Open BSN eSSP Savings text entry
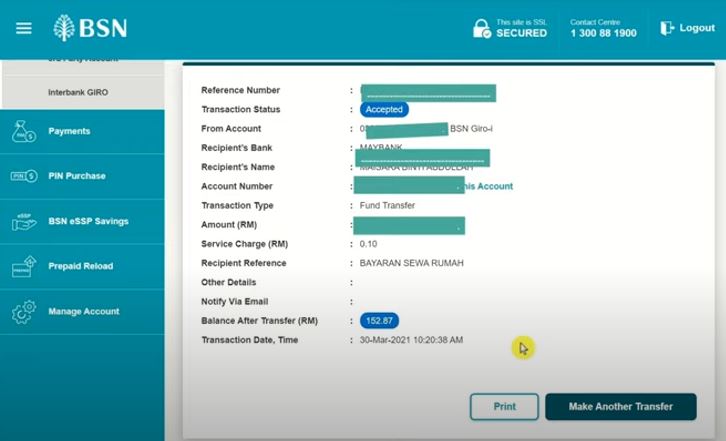The image size is (726, 441). [88, 221]
